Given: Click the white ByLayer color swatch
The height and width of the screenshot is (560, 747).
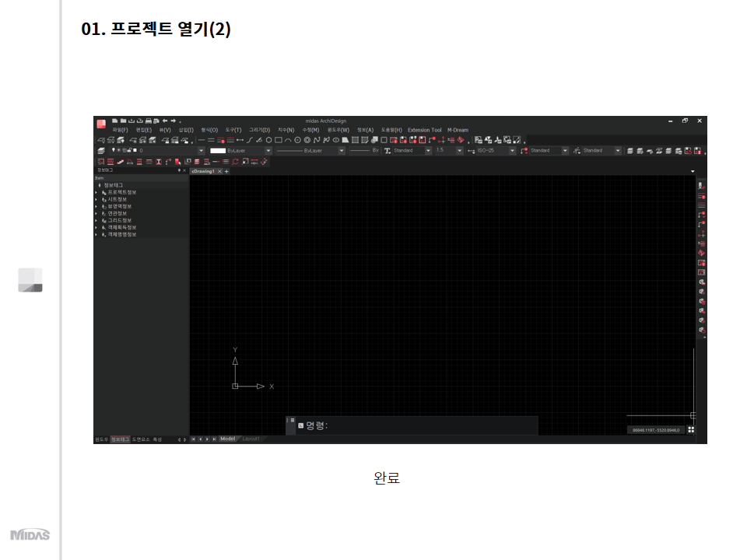Looking at the screenshot, I should [x=218, y=150].
